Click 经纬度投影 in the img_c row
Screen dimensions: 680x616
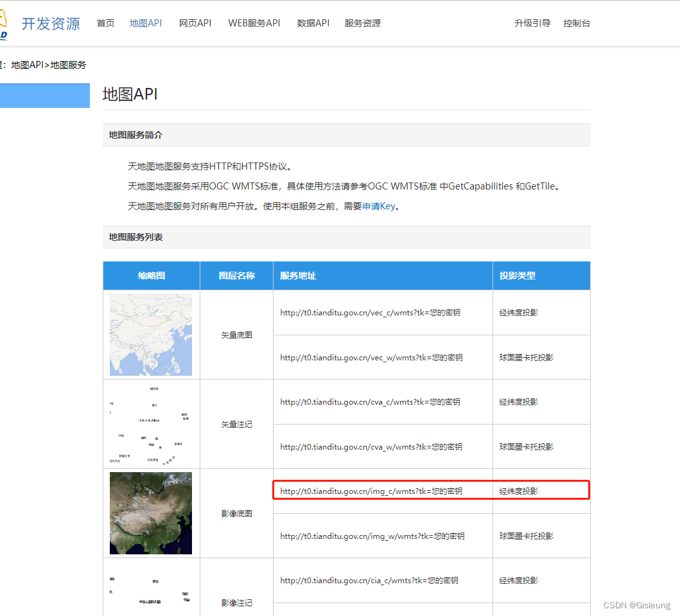[x=519, y=491]
